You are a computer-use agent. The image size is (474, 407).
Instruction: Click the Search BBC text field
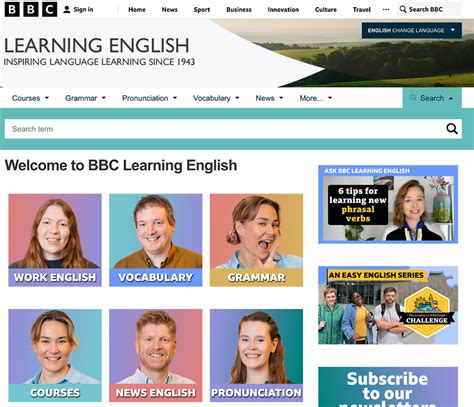tap(430, 9)
